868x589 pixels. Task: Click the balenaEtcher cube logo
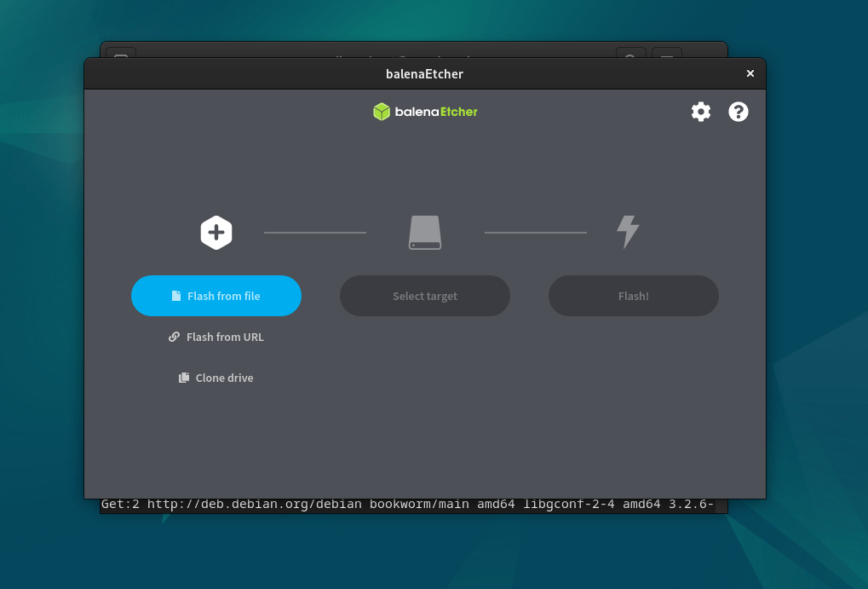(382, 112)
